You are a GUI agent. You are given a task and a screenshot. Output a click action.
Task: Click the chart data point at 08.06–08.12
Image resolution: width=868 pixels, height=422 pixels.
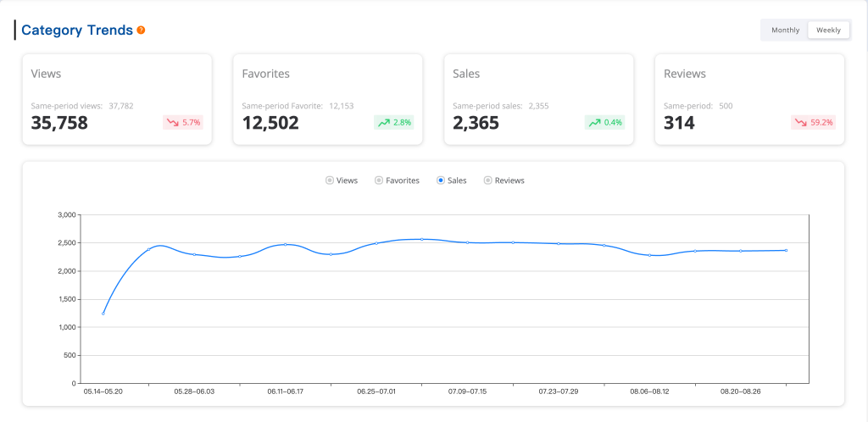pyautogui.click(x=649, y=255)
